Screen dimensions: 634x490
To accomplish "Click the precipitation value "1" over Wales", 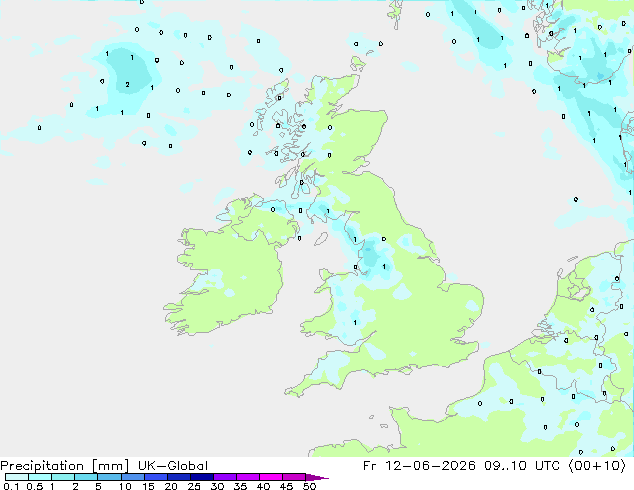I will pyautogui.click(x=355, y=322).
